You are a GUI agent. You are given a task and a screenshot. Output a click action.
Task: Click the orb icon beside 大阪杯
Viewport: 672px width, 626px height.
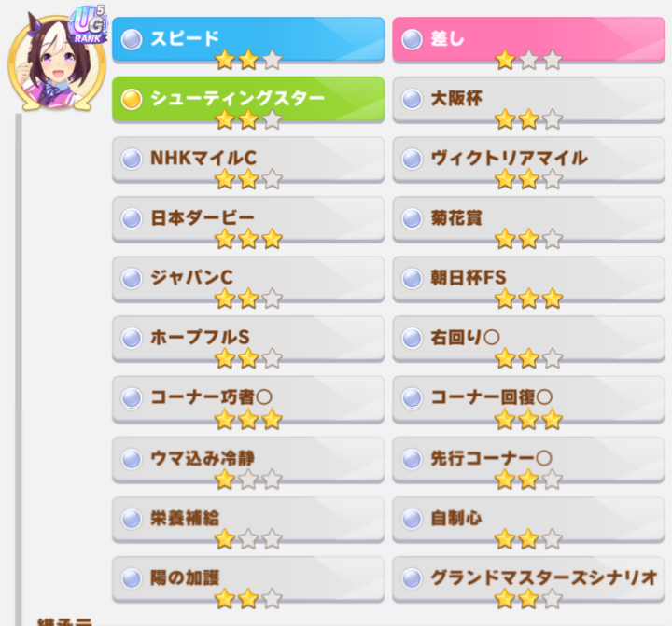412,99
